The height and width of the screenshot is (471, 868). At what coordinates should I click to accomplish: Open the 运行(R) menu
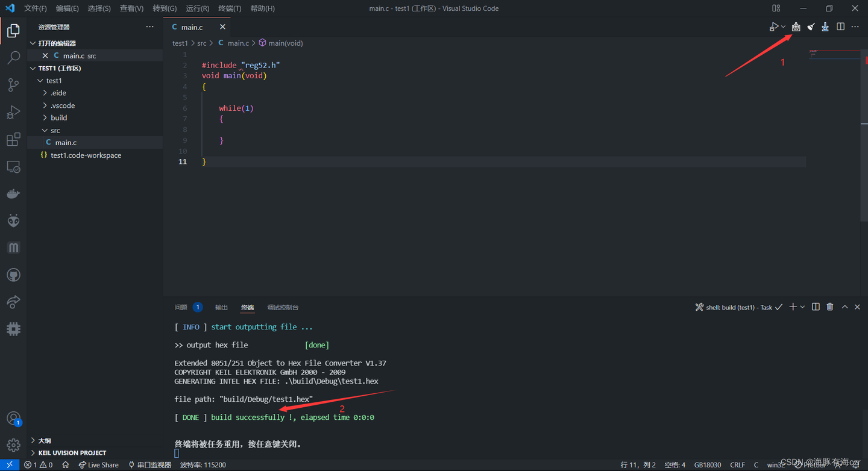[198, 8]
